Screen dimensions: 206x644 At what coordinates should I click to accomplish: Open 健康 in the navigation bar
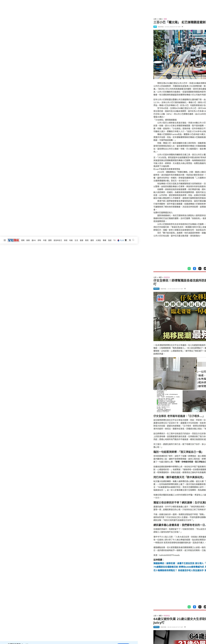click(x=82, y=240)
